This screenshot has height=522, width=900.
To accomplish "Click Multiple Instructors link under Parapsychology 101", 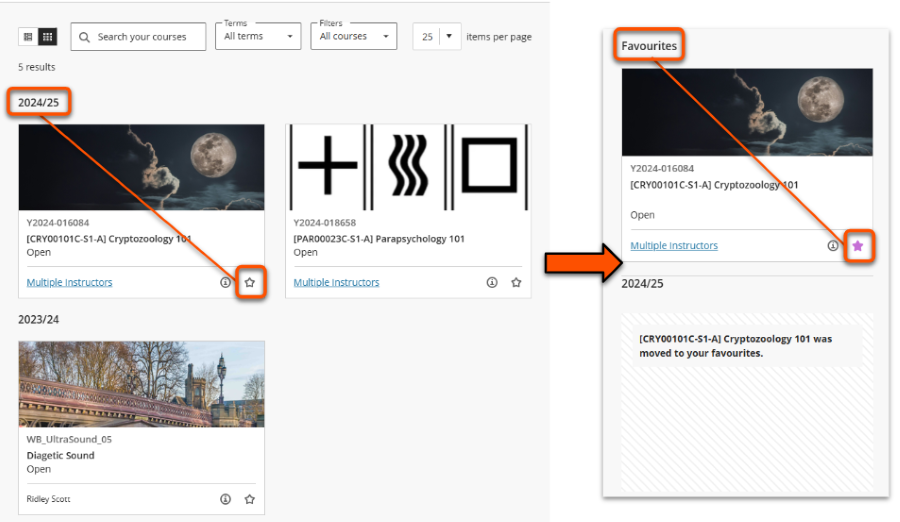I will tap(336, 283).
